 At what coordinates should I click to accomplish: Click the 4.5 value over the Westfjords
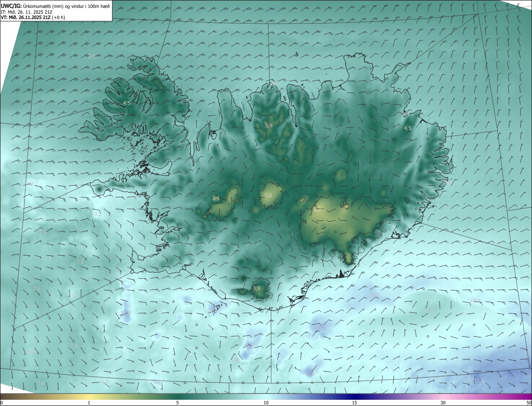point(127,103)
